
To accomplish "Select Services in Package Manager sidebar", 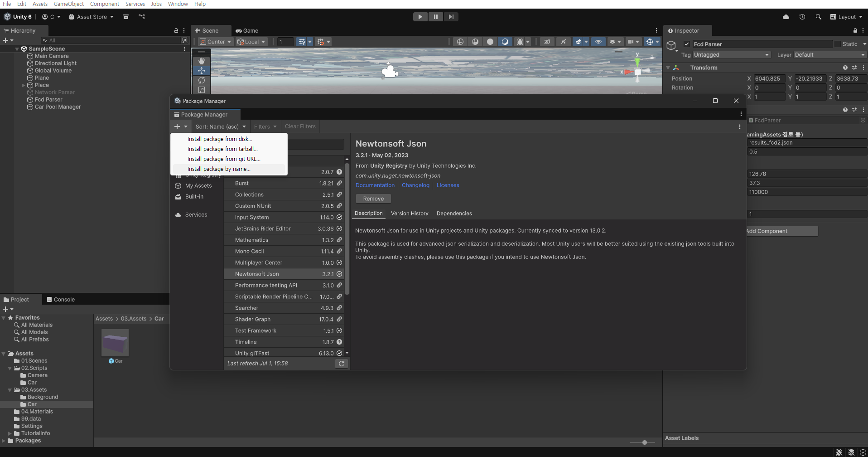I will tap(196, 215).
